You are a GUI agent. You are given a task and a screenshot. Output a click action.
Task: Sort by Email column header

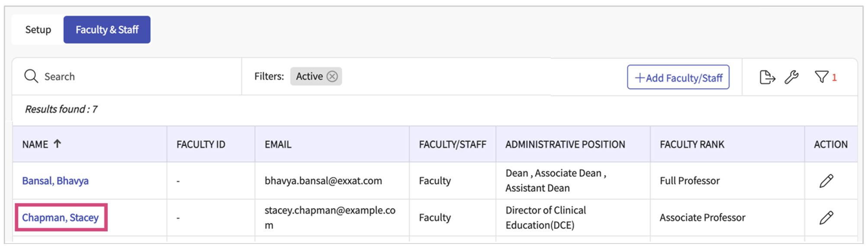(278, 144)
